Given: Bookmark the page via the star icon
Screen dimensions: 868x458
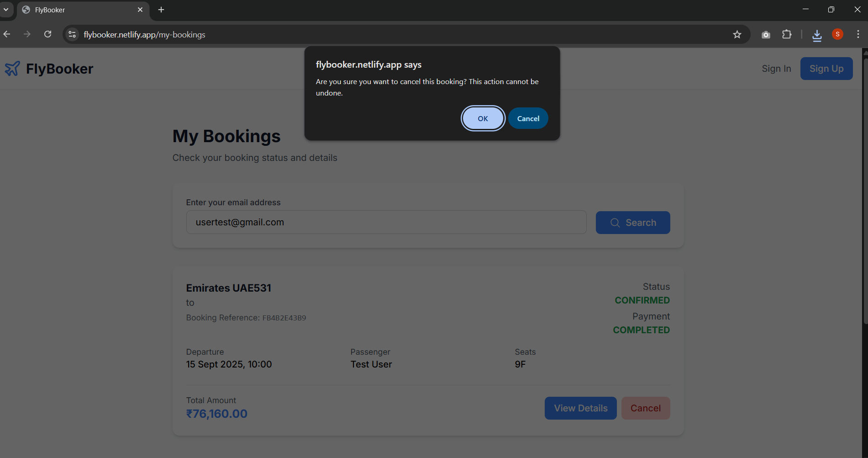Looking at the screenshot, I should point(737,34).
